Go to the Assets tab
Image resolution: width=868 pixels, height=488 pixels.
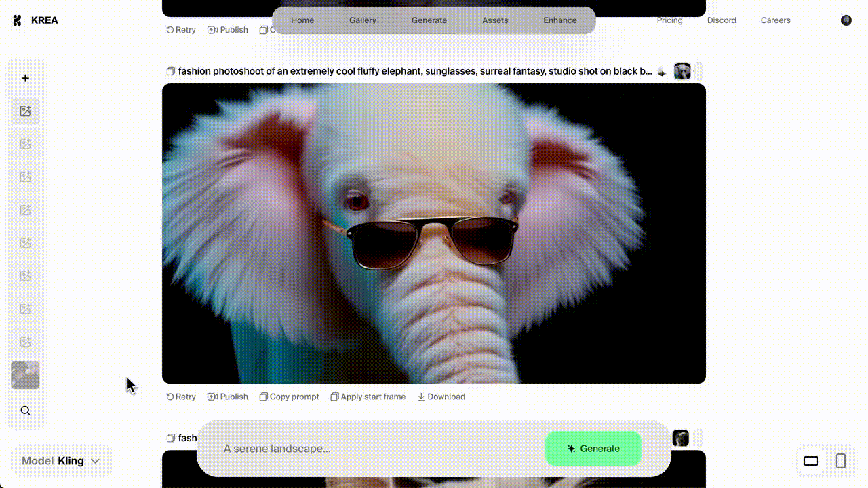pos(495,20)
